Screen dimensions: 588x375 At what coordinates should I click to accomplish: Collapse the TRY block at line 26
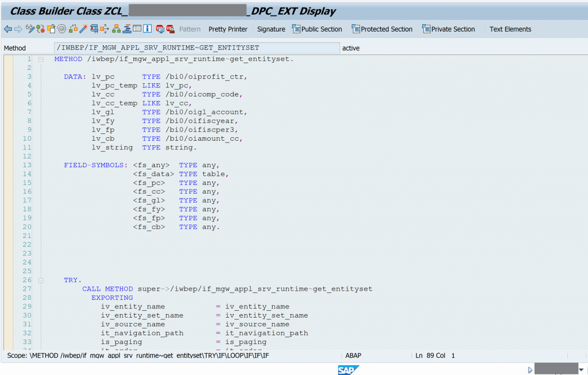pos(41,280)
